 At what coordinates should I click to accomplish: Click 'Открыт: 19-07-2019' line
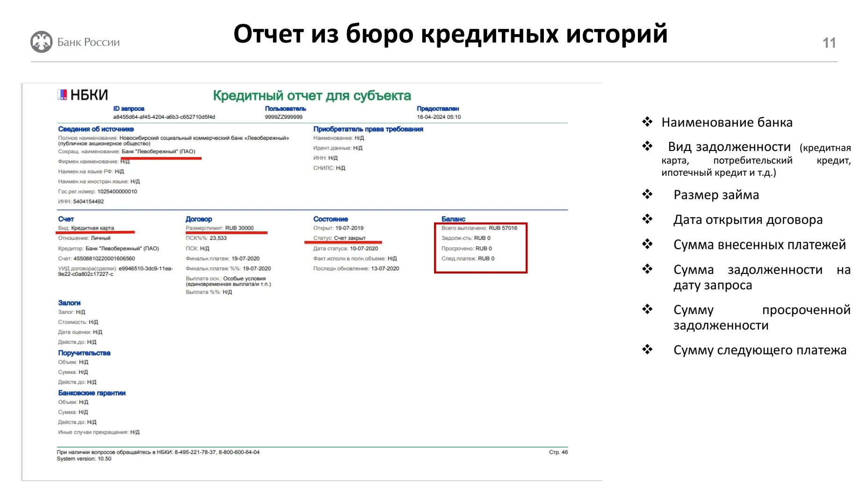tap(339, 228)
